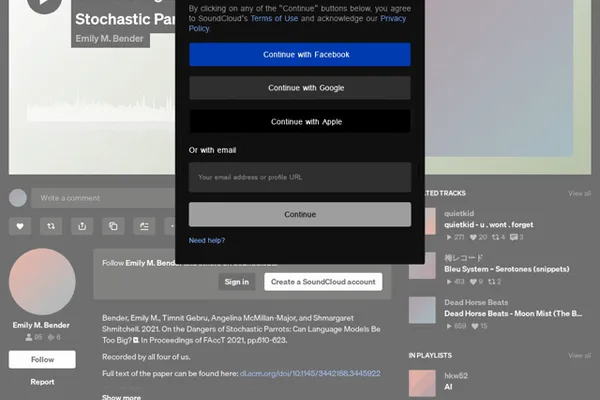Viewport: 600px width, 400px height.
Task: Click the Sign in button
Action: 236,282
